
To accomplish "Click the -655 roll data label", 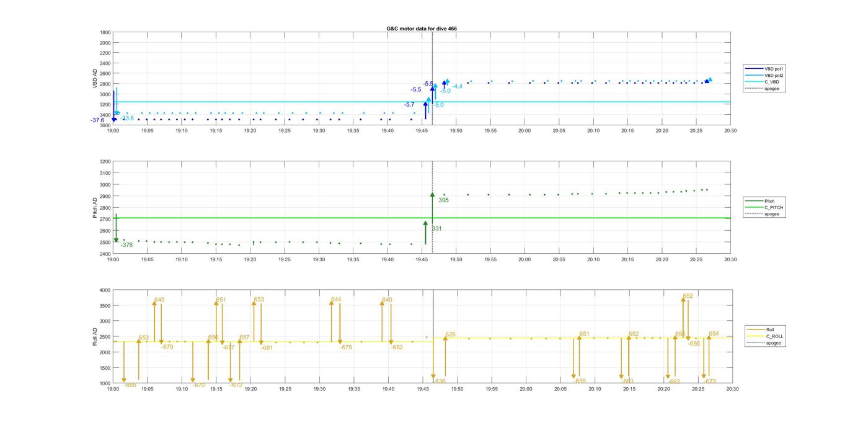I will [x=580, y=382].
